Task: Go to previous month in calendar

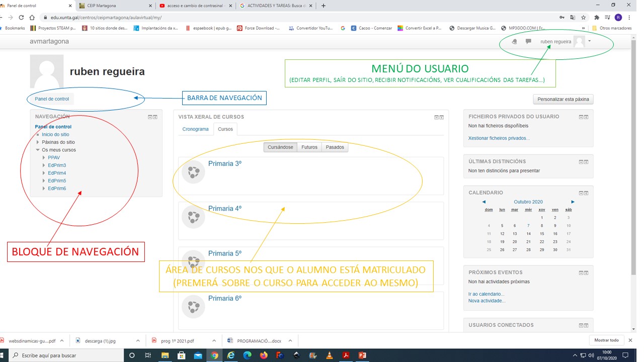Action: coord(484,202)
